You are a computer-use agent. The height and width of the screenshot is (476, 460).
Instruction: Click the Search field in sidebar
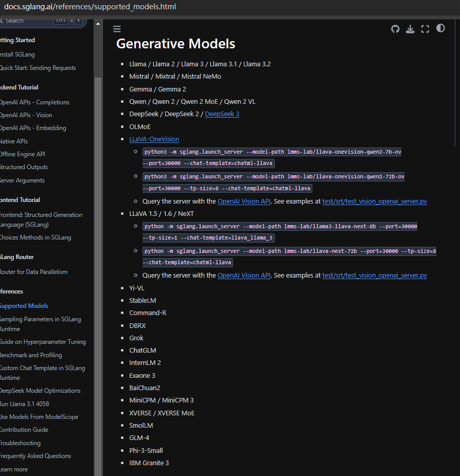coord(31,21)
